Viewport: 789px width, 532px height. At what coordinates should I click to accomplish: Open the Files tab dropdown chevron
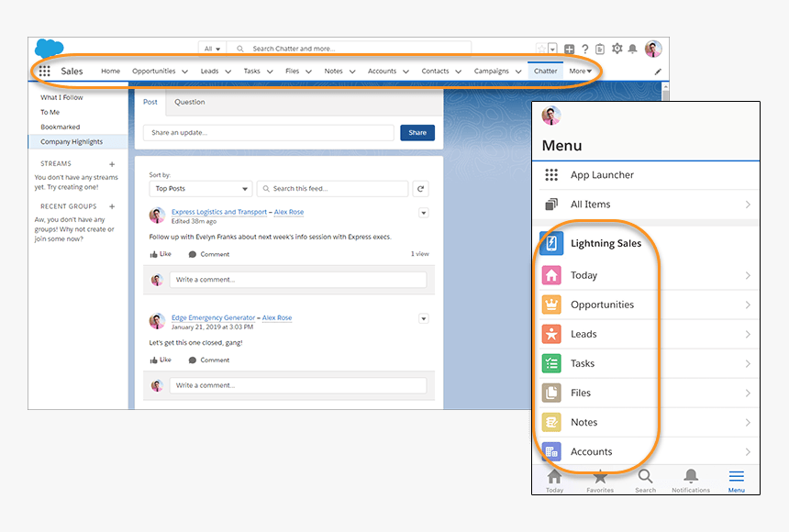(308, 72)
